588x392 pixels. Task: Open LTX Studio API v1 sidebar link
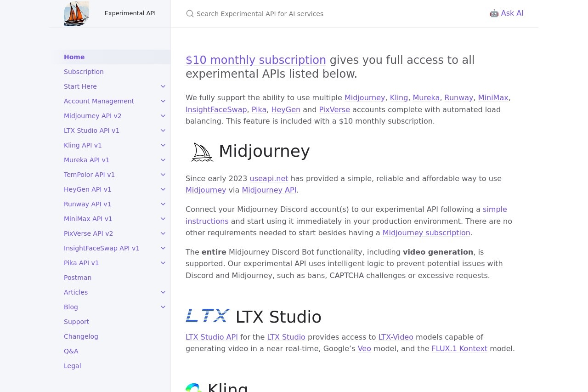(91, 131)
